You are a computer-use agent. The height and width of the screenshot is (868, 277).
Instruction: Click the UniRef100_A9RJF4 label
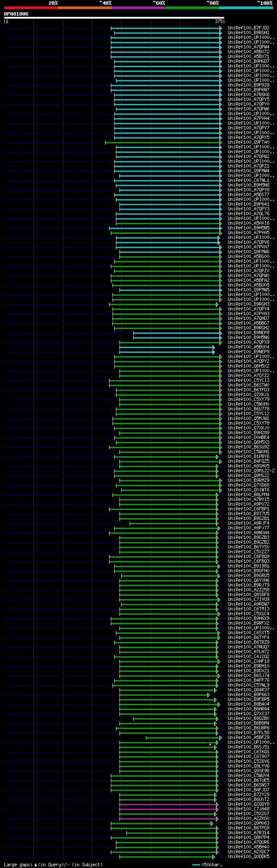point(248,523)
